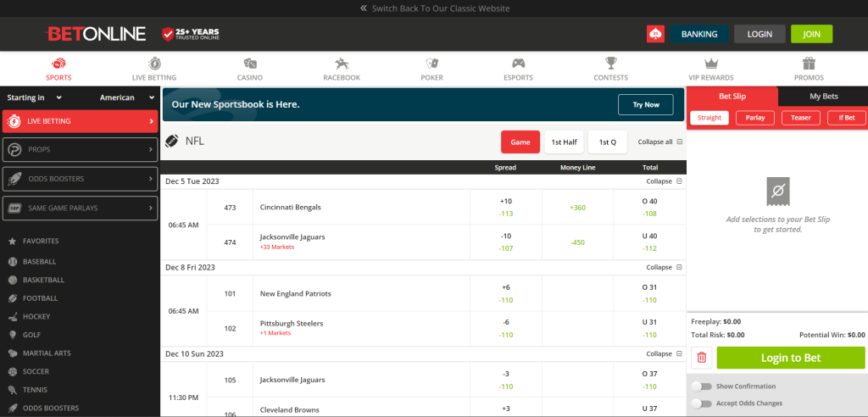868x417 pixels.
Task: Go to Esports via gamepad icon
Action: click(x=518, y=64)
